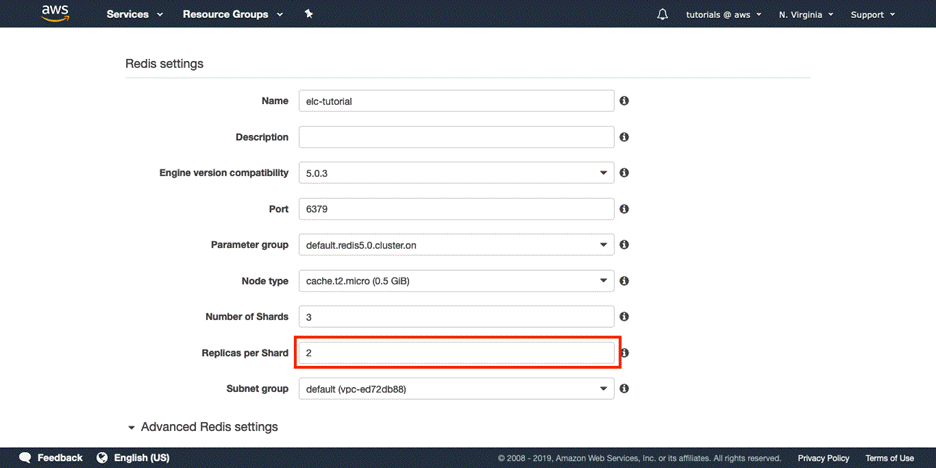936x468 pixels.
Task: Click the pin star shortcut icon
Action: click(309, 14)
